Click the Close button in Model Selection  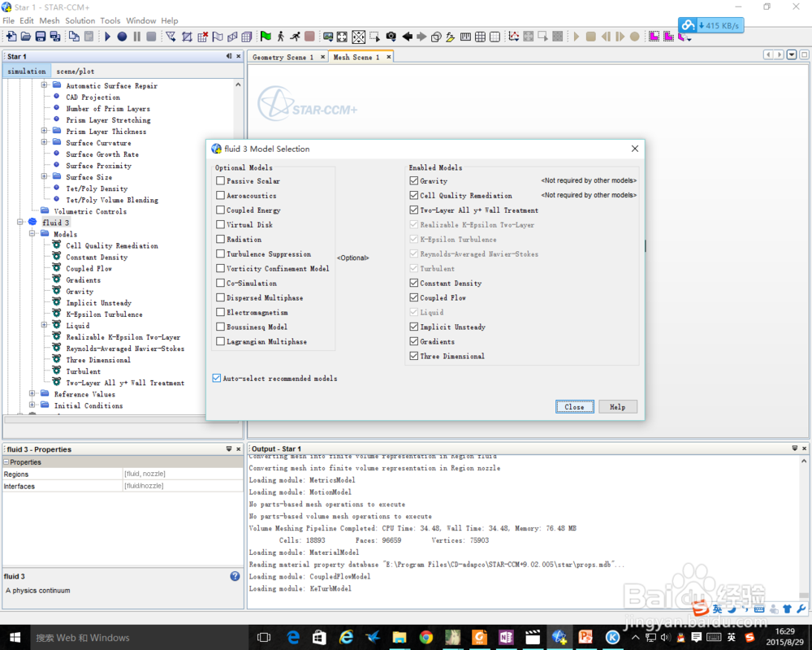tap(574, 407)
